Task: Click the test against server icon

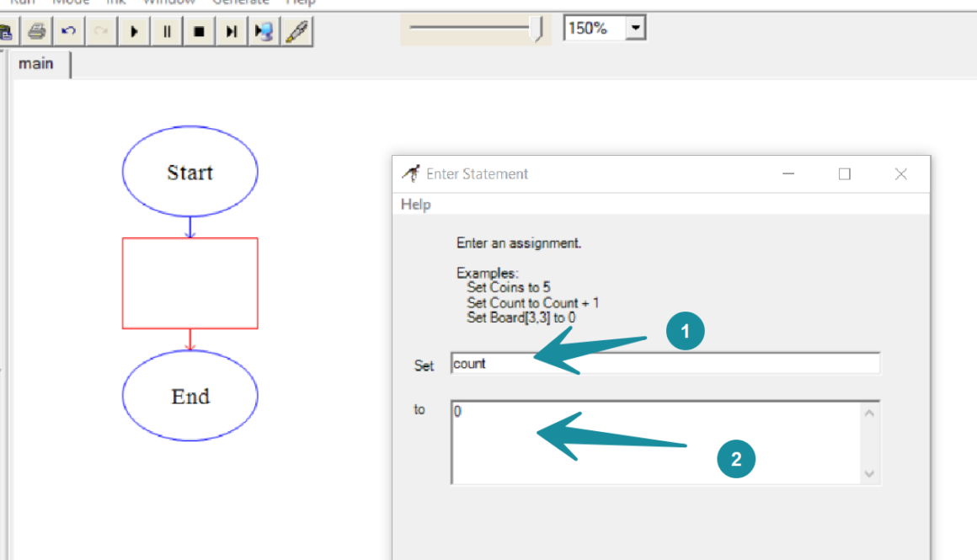Action: 264,31
